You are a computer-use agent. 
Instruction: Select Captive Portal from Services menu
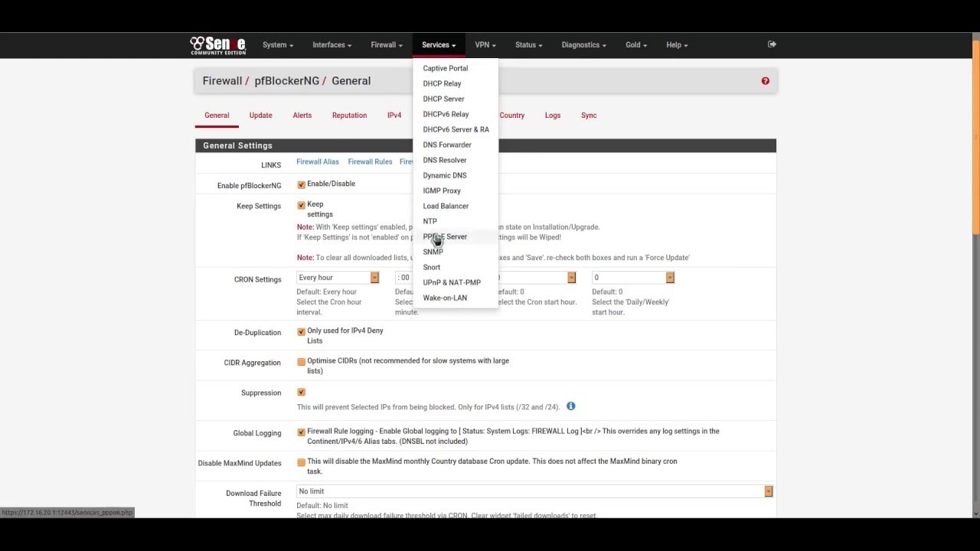pos(446,68)
